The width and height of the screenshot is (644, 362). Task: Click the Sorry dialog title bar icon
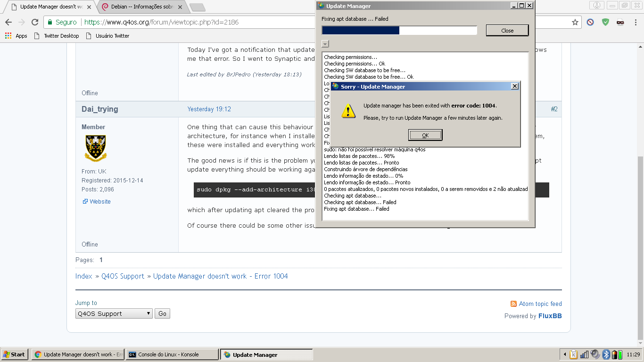(x=335, y=86)
